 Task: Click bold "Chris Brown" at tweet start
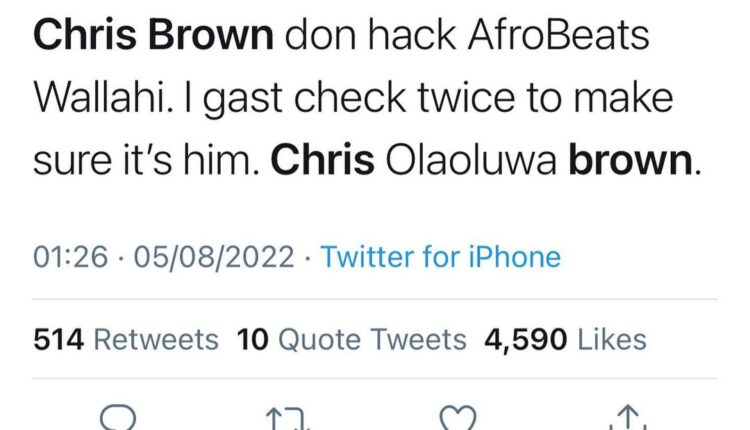[x=154, y=37]
